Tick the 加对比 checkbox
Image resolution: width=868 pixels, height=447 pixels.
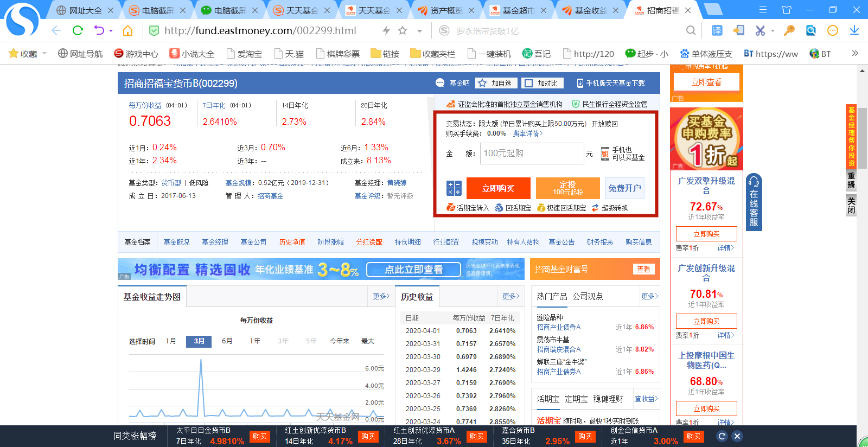click(528, 83)
